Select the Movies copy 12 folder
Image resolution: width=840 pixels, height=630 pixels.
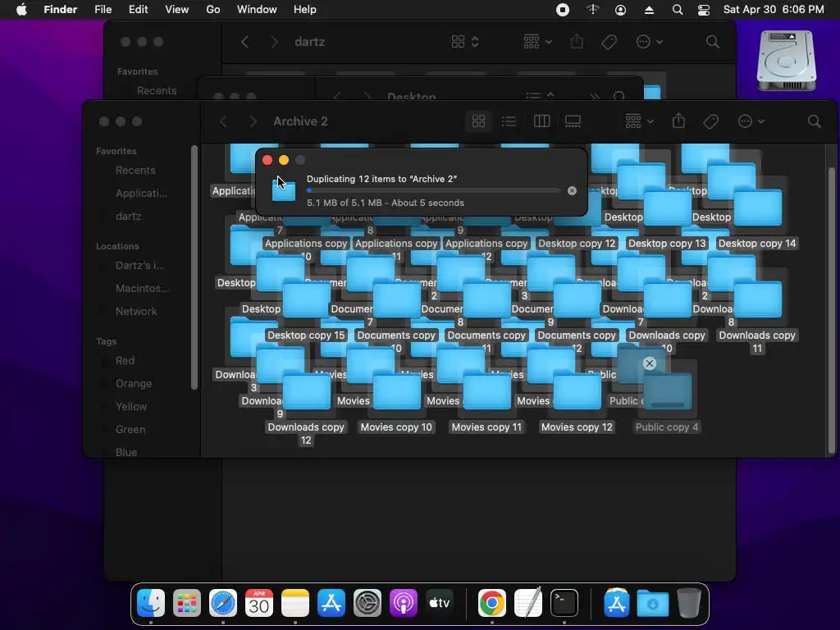point(577,391)
